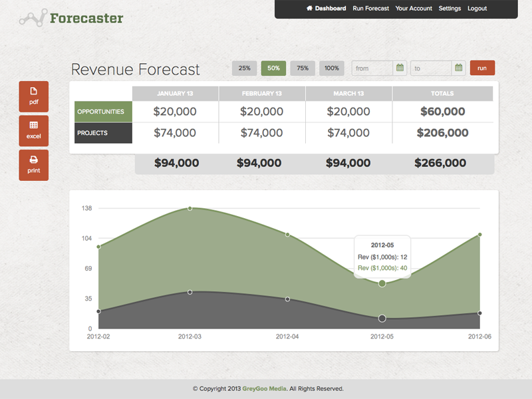Click the grey data point at 2012-03

190,292
